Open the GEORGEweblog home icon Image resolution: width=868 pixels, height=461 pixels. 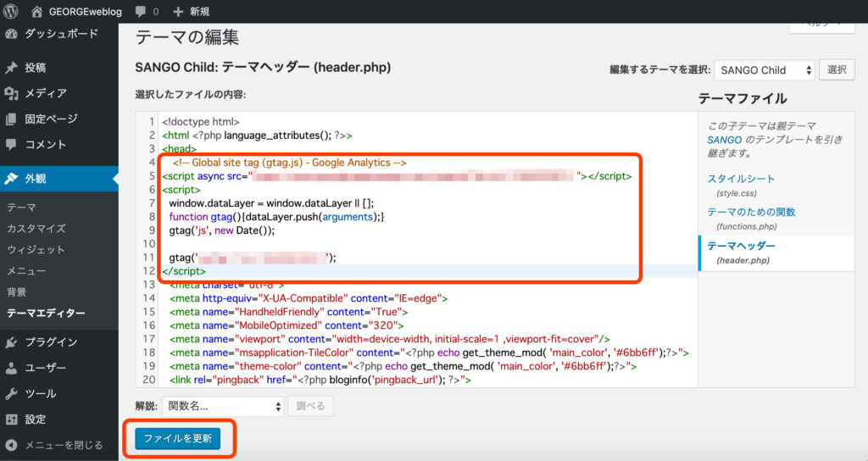37,11
